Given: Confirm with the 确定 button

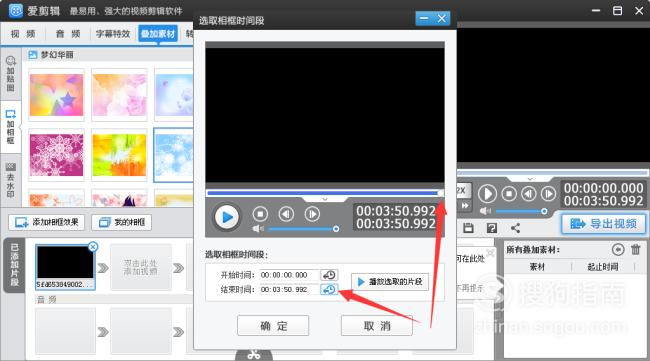Looking at the screenshot, I should click(273, 326).
